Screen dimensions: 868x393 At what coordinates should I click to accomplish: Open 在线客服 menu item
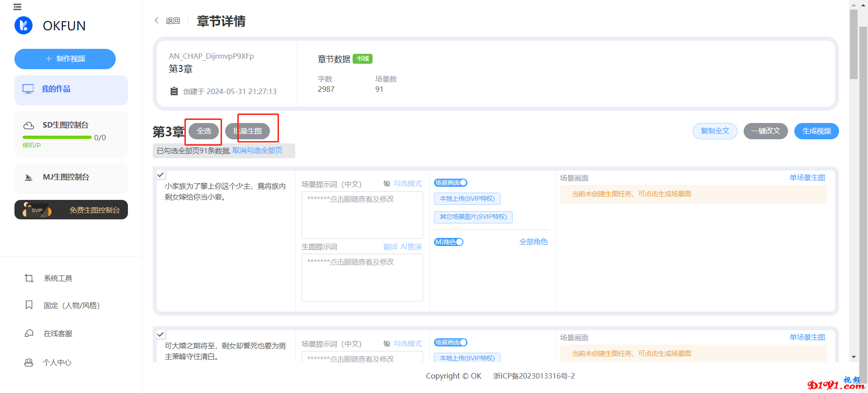[x=58, y=333]
